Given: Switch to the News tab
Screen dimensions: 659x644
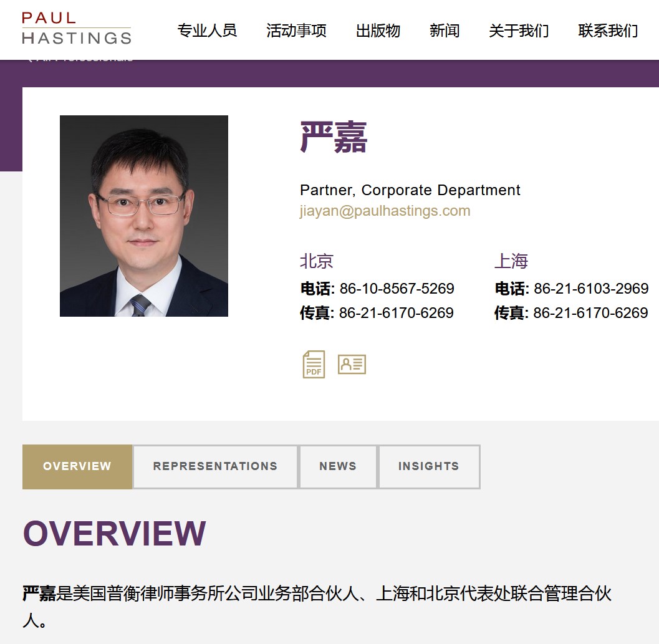Looking at the screenshot, I should click(338, 466).
